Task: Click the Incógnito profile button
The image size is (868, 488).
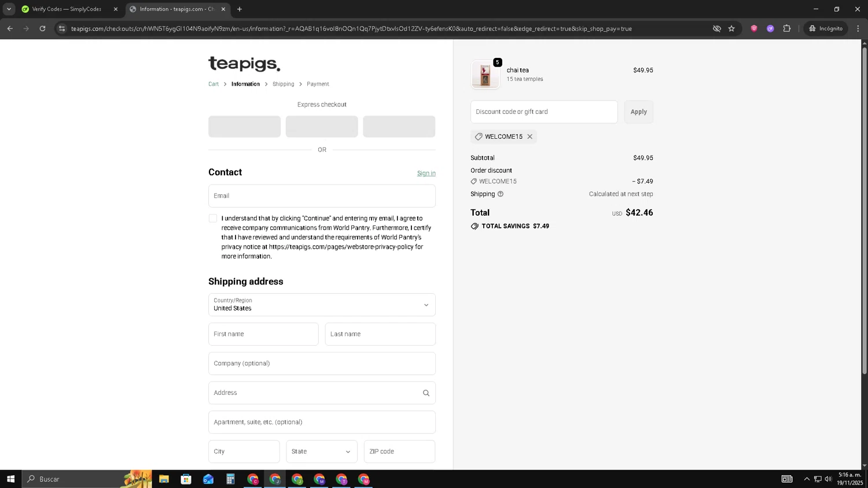Action: tap(826, 28)
